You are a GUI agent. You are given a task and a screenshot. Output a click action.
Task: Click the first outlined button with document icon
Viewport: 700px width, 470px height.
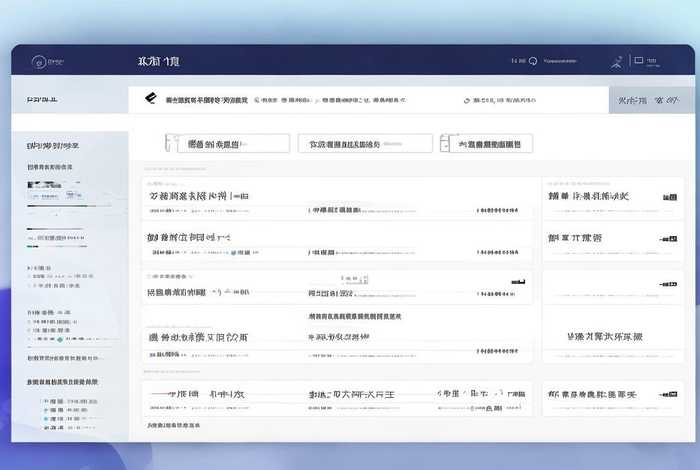(x=227, y=144)
